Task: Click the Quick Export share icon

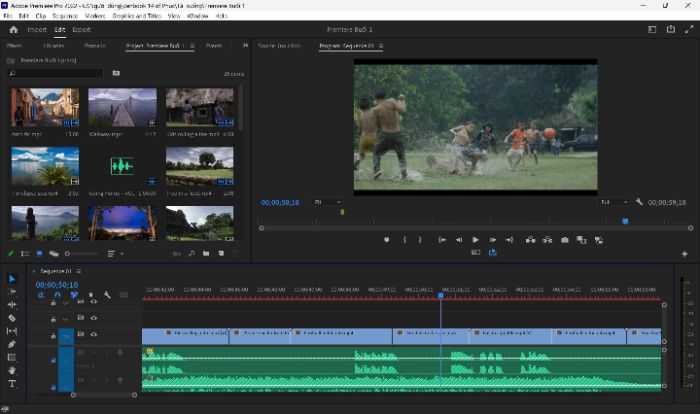Action: click(x=671, y=29)
